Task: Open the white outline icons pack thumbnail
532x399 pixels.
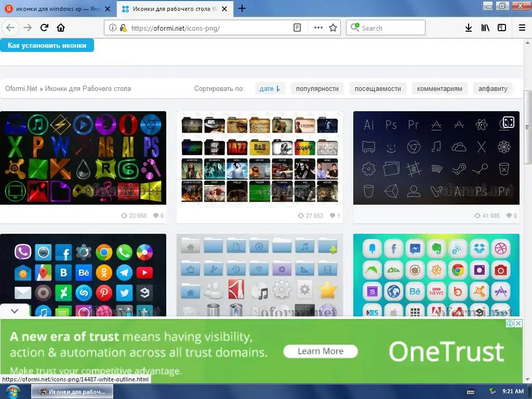Action: coord(436,158)
